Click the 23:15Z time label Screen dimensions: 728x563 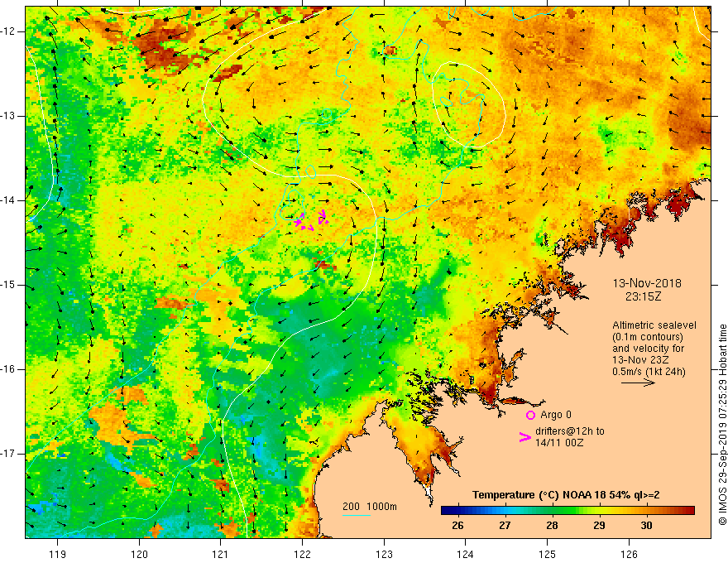(x=643, y=296)
